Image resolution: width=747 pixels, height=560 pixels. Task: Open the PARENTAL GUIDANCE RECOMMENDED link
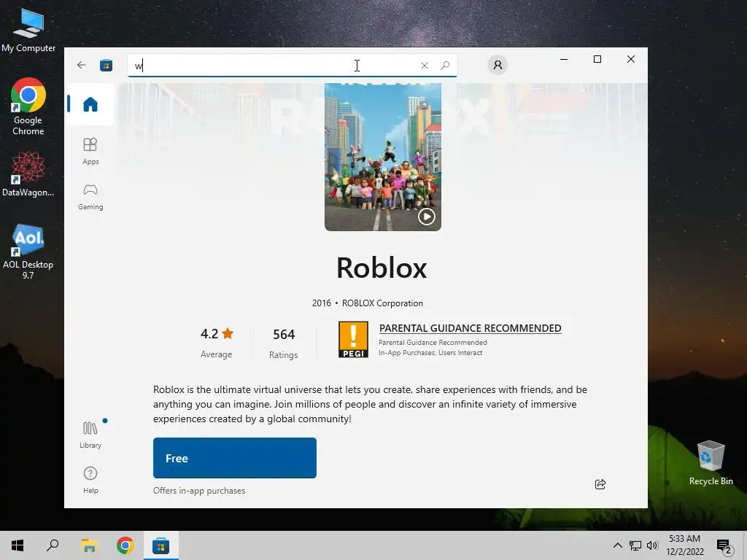pyautogui.click(x=470, y=328)
